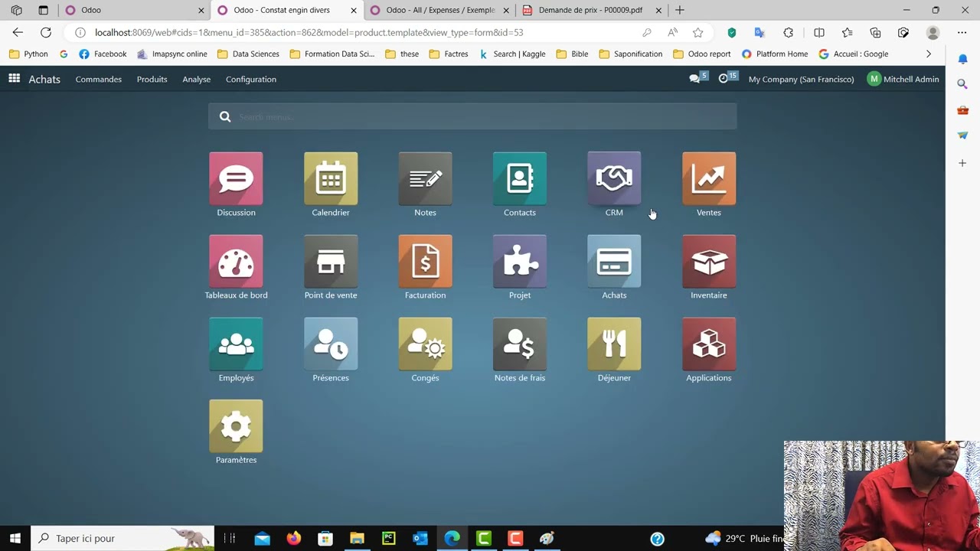Screen dimensions: 980x551
Task: Open the Contacts app
Action: [x=520, y=179]
